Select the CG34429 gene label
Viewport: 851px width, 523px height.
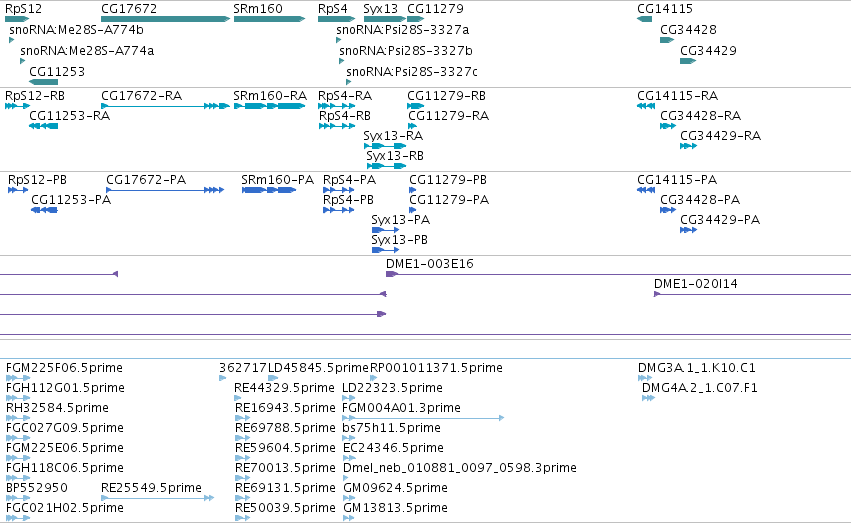click(x=708, y=50)
